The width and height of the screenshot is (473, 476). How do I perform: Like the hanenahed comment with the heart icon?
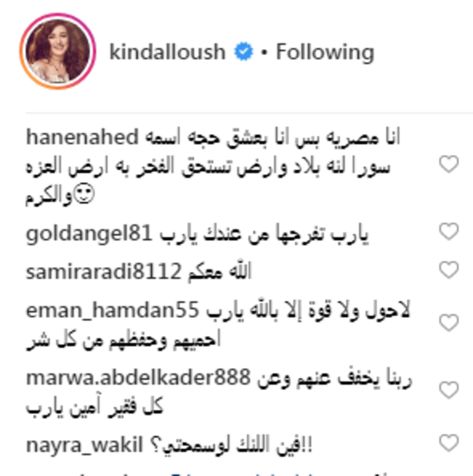coord(449,164)
